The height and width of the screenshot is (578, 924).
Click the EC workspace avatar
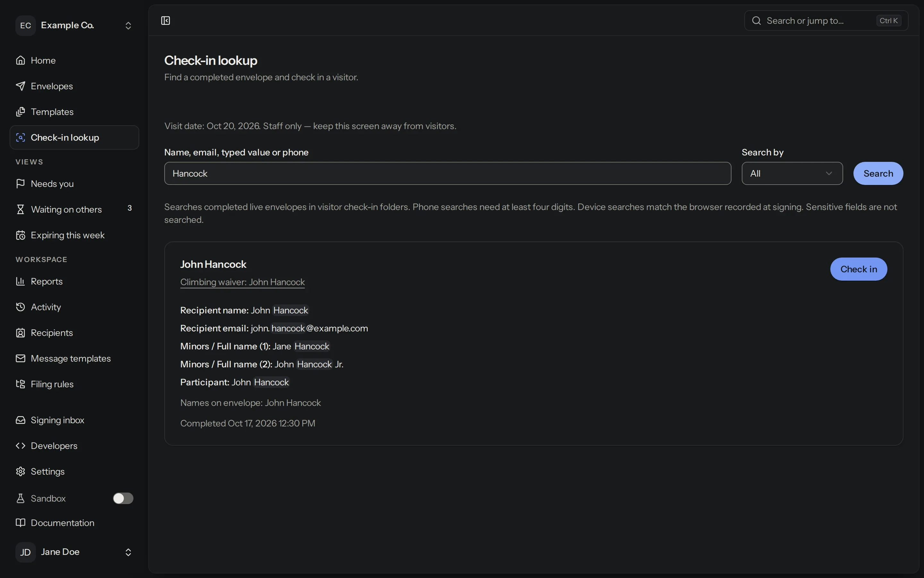pos(26,25)
